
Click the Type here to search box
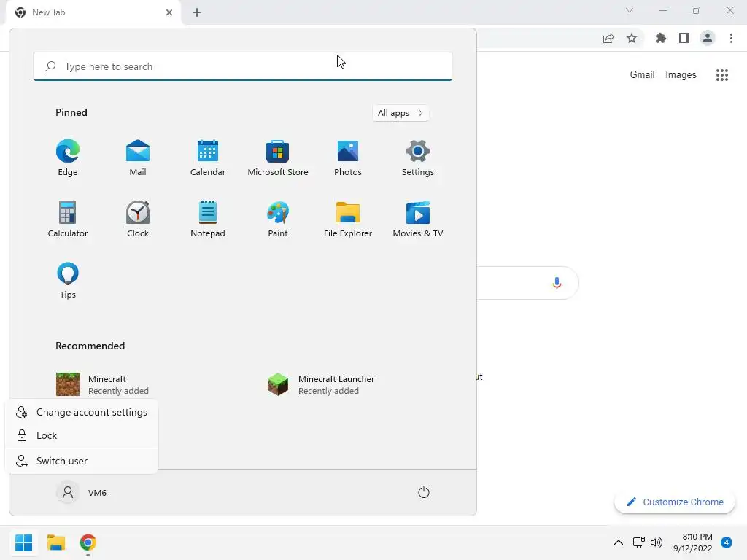tap(243, 66)
